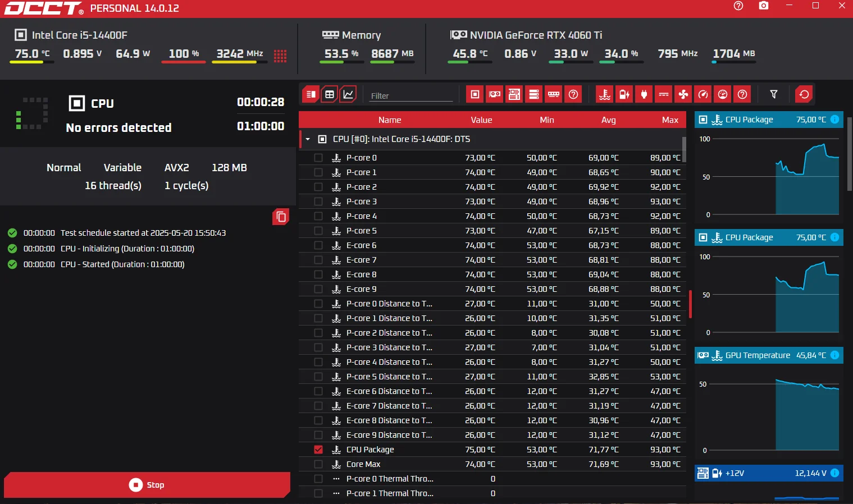The width and height of the screenshot is (853, 504).
Task: Click the graph panel vertical scrollbar
Action: 849,154
